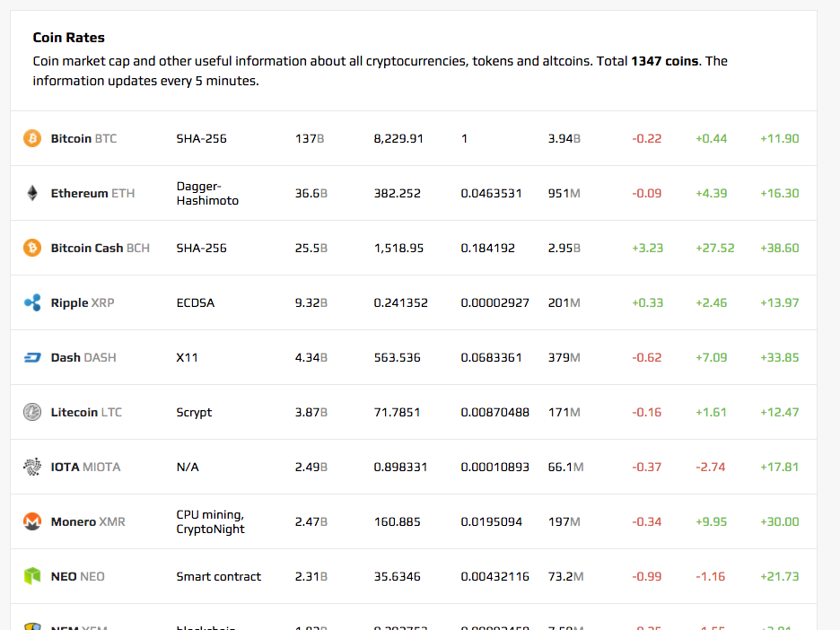Click Bitcoin volume 3.94B

[x=564, y=138]
